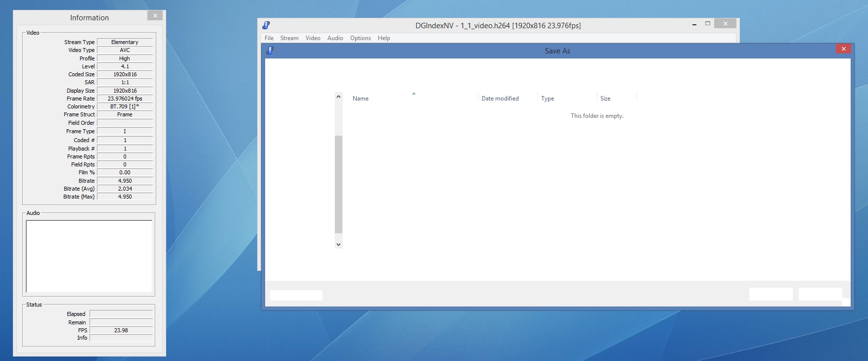Image resolution: width=868 pixels, height=361 pixels.
Task: Click the empty Remain field
Action: 121,322
